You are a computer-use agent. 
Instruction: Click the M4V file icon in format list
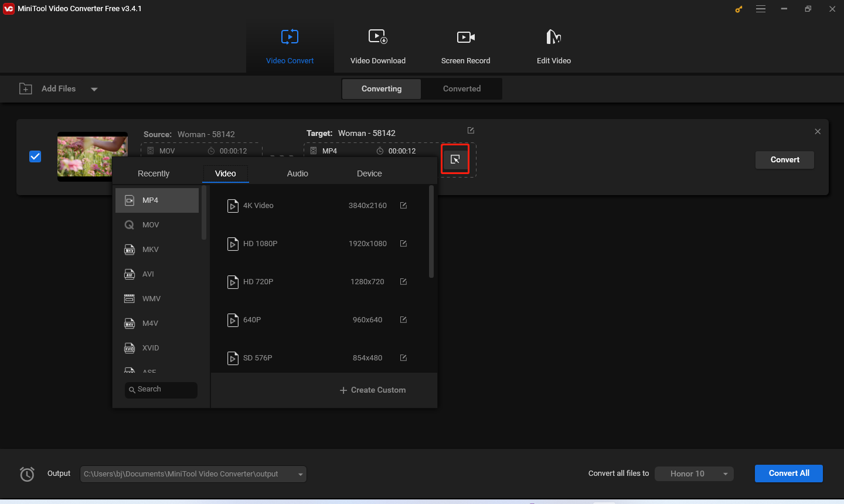130,323
